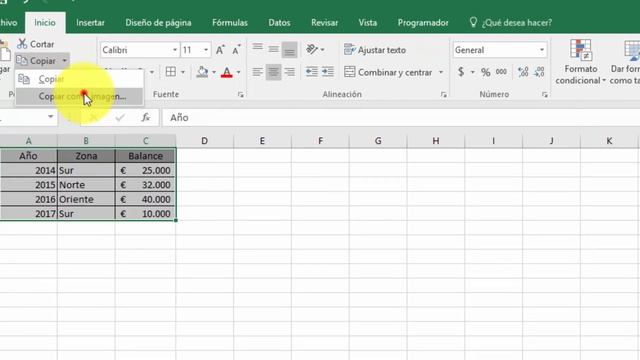This screenshot has width=640, height=360.
Task: Click the cell showing 25.000
Action: point(145,171)
